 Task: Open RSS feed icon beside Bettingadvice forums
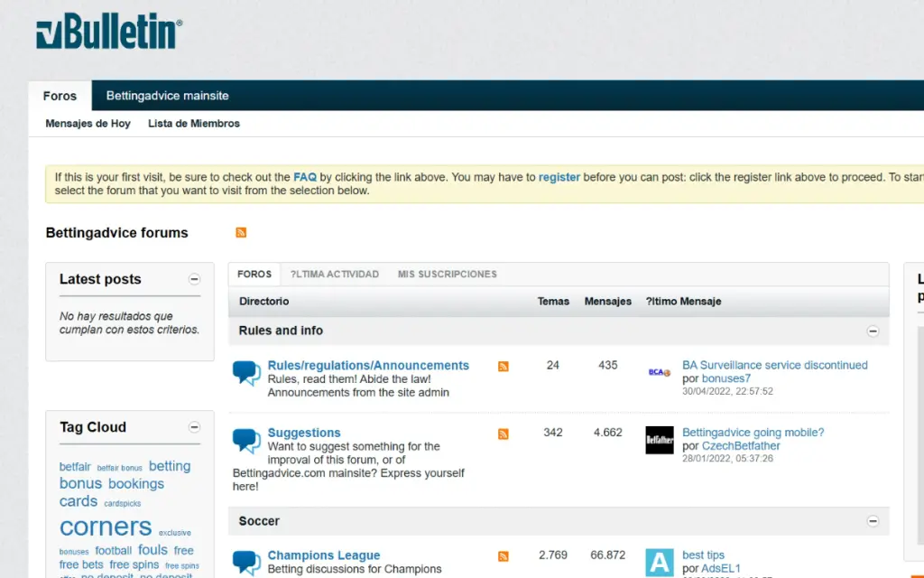pyautogui.click(x=241, y=232)
